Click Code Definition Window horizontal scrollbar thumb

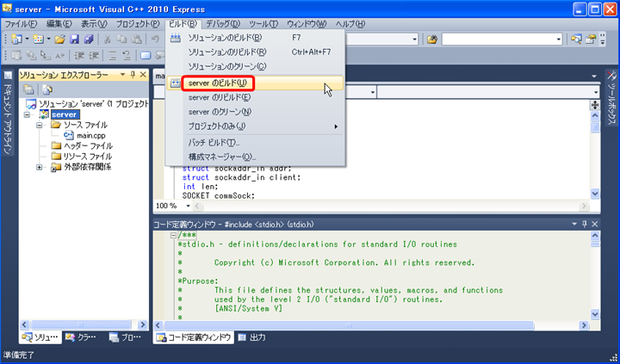pyautogui.click(x=349, y=325)
